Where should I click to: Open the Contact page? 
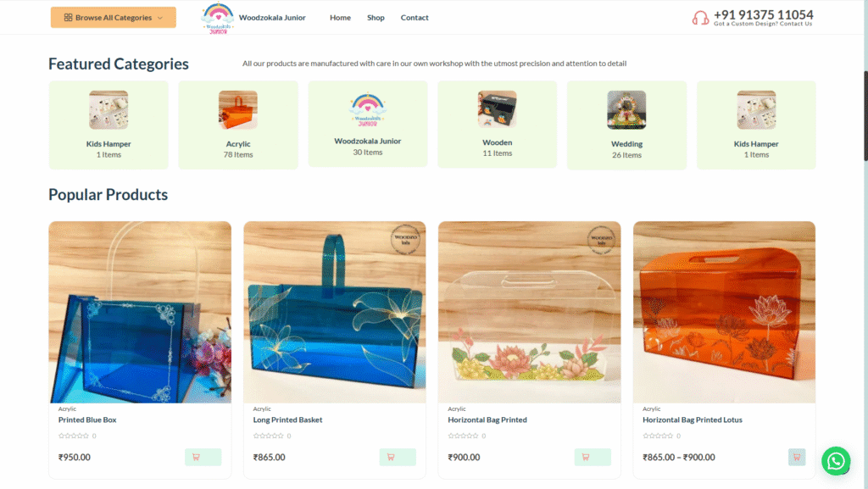tap(414, 18)
